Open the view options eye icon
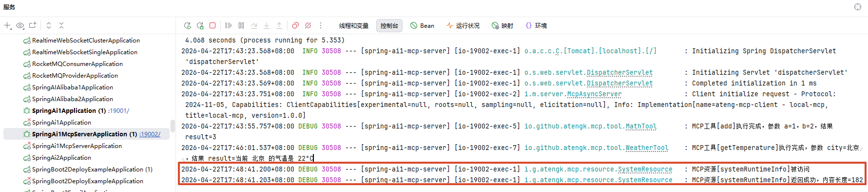The image size is (868, 192). [x=20, y=25]
